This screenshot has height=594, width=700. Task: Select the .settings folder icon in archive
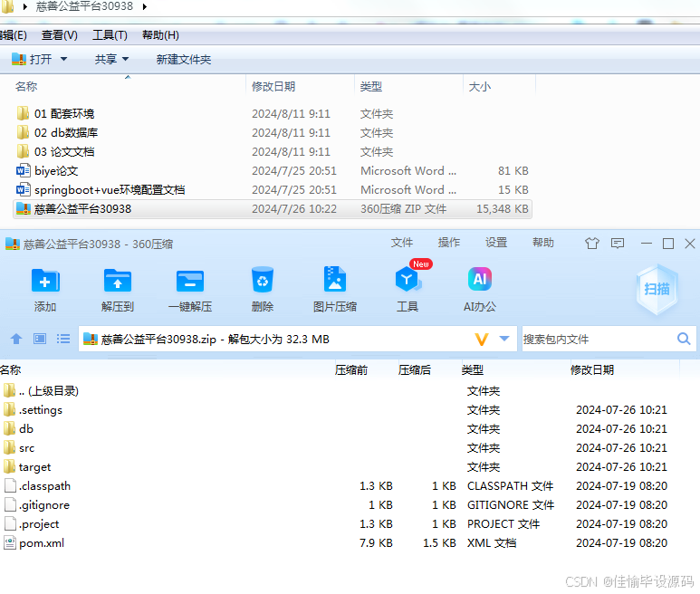coord(9,409)
